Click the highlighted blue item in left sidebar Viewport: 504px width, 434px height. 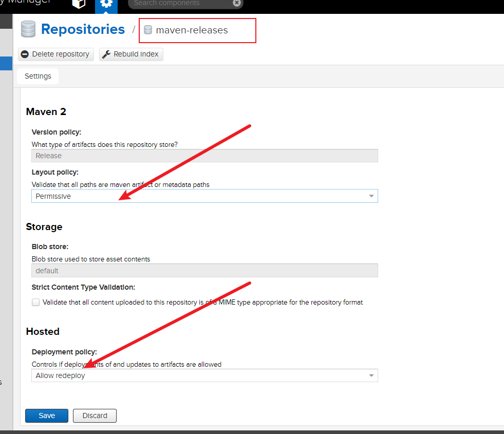pyautogui.click(x=6, y=64)
